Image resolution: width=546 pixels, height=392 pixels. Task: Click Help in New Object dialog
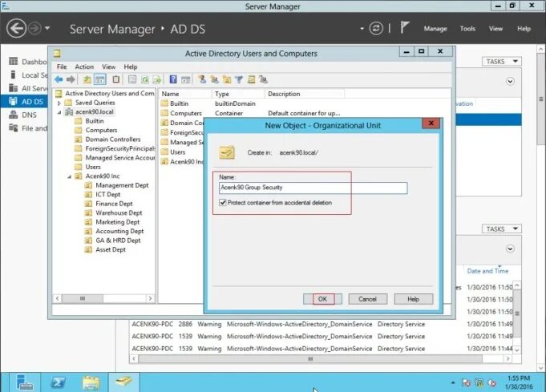(x=414, y=299)
